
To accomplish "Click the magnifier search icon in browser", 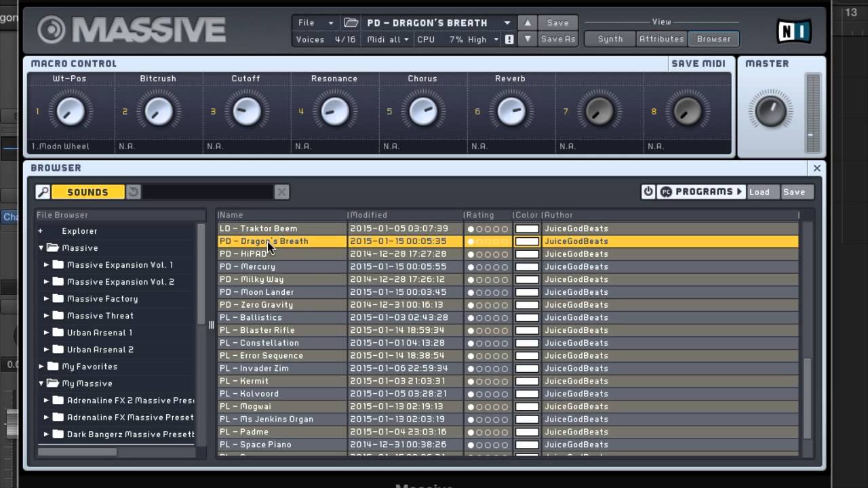I will click(x=43, y=192).
